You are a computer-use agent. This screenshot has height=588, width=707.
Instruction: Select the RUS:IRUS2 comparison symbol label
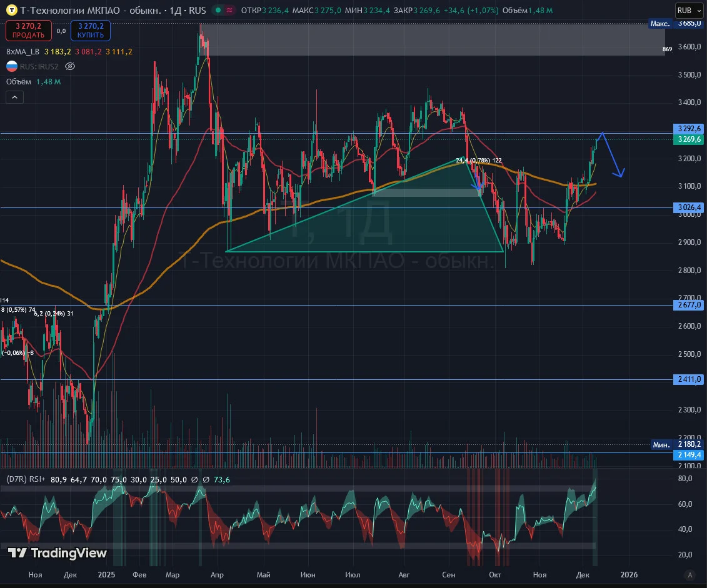pos(39,66)
